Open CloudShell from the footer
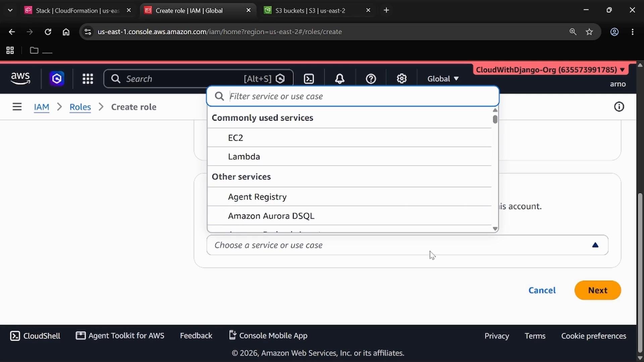644x362 pixels. [x=35, y=336]
